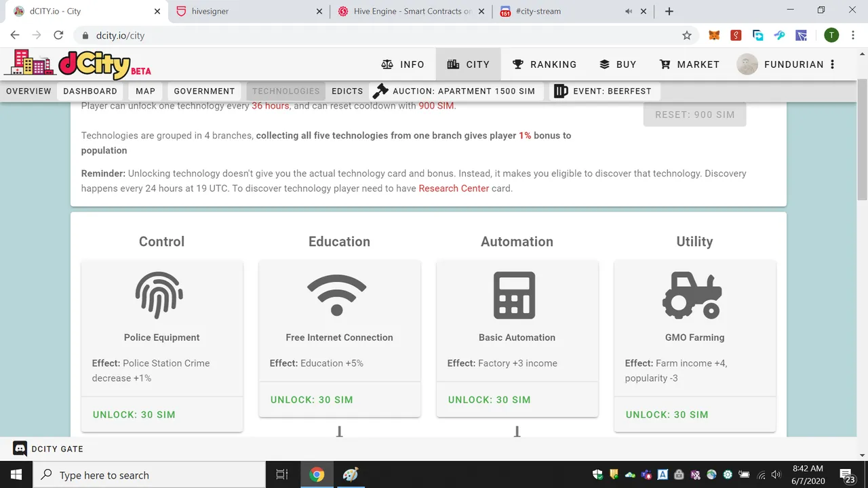868x488 pixels.
Task: Click the Education branch heading
Action: pos(339,241)
